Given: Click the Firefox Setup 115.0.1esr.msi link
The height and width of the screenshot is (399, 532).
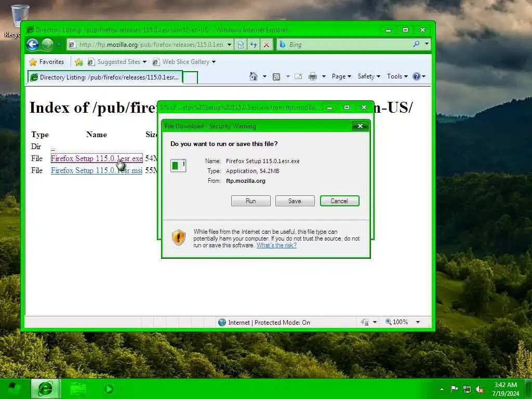Looking at the screenshot, I should (97, 170).
